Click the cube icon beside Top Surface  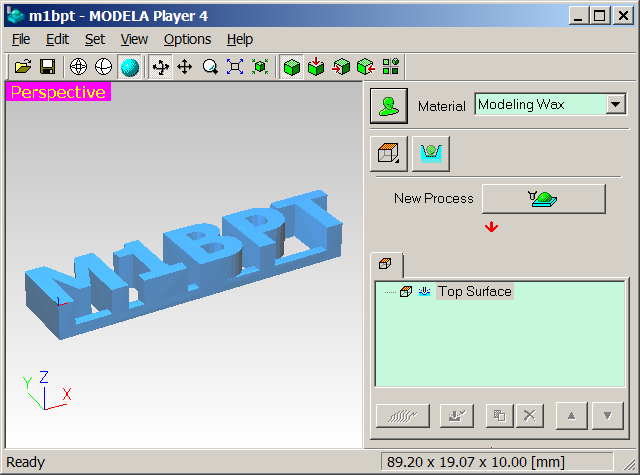tap(406, 291)
